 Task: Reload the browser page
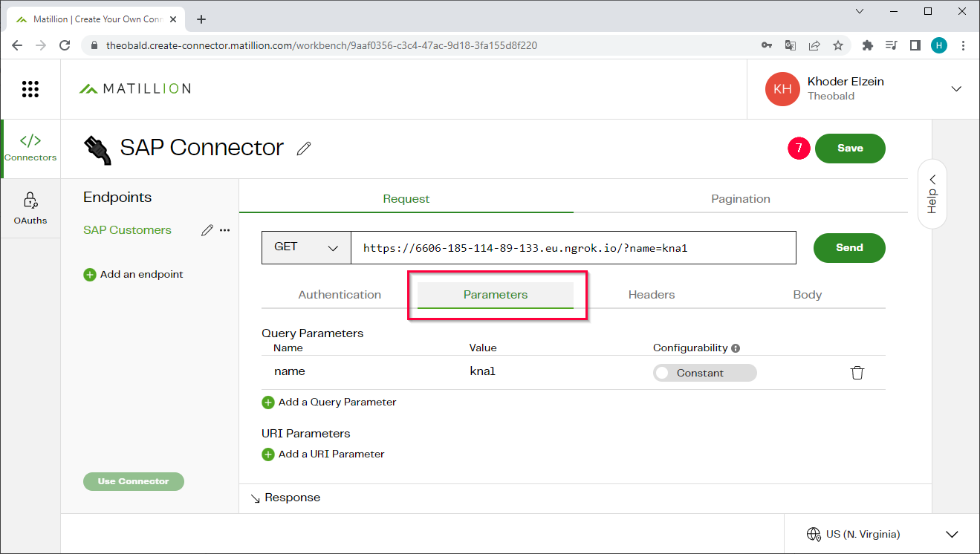coord(65,45)
